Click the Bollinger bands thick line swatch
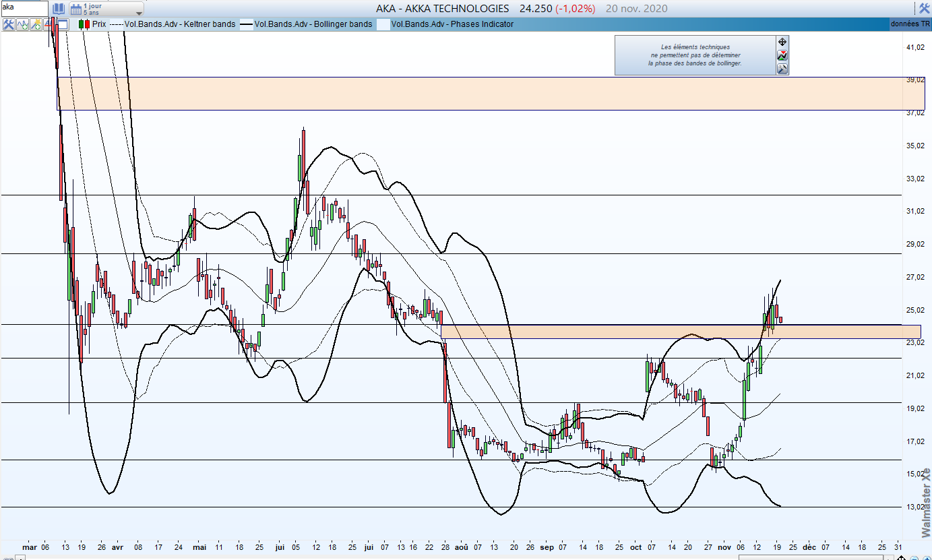Viewport: 932px width, 560px height. (x=247, y=24)
